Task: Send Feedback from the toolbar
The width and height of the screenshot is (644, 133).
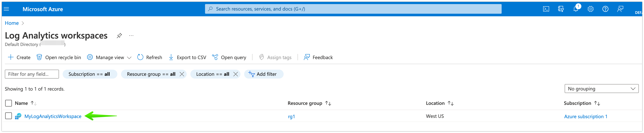Action: coord(318,57)
